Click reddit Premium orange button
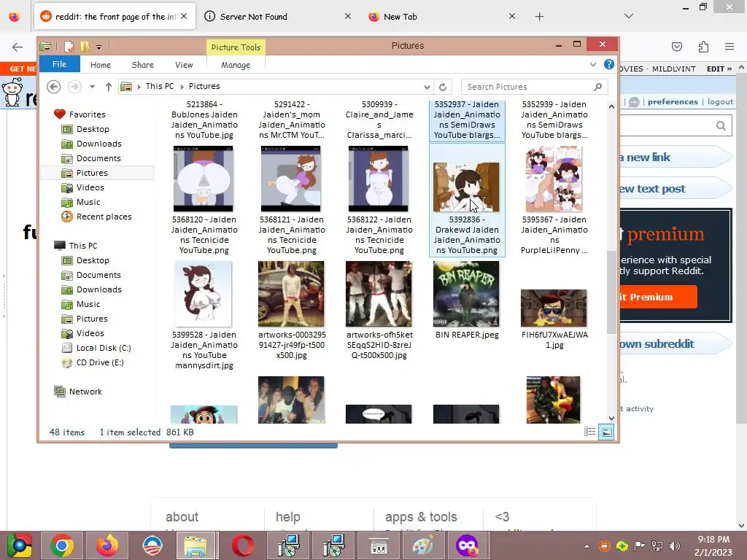The width and height of the screenshot is (747, 560). point(658,297)
